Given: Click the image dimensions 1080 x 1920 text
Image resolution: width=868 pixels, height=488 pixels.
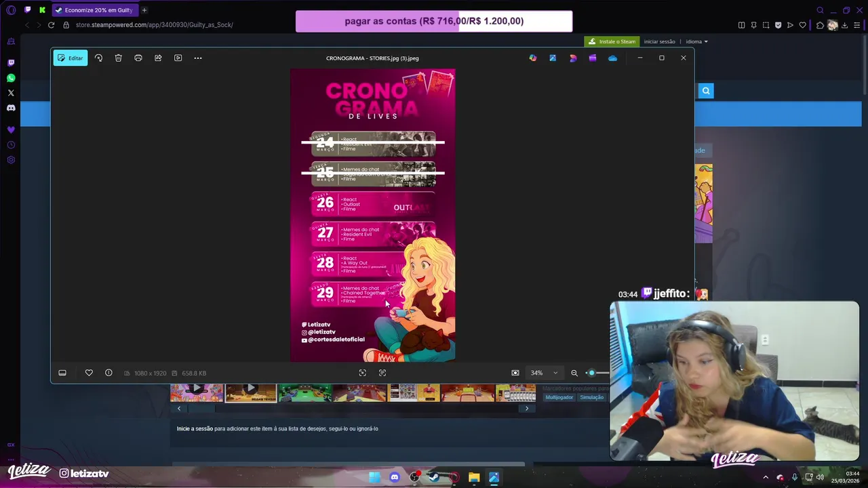Looking at the screenshot, I should click(x=150, y=373).
